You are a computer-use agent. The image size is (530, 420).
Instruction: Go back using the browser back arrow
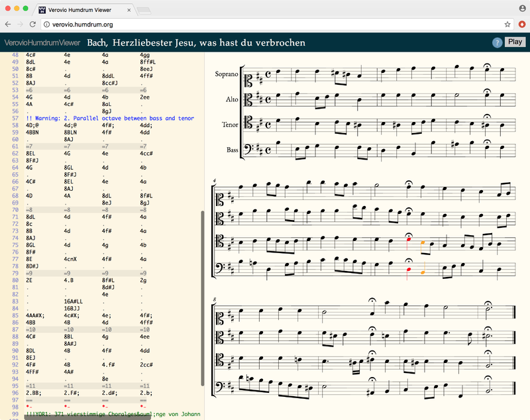coord(8,24)
